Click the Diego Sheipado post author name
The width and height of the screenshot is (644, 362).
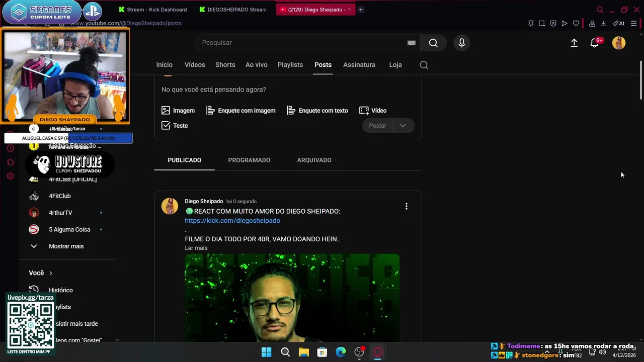pos(204,201)
